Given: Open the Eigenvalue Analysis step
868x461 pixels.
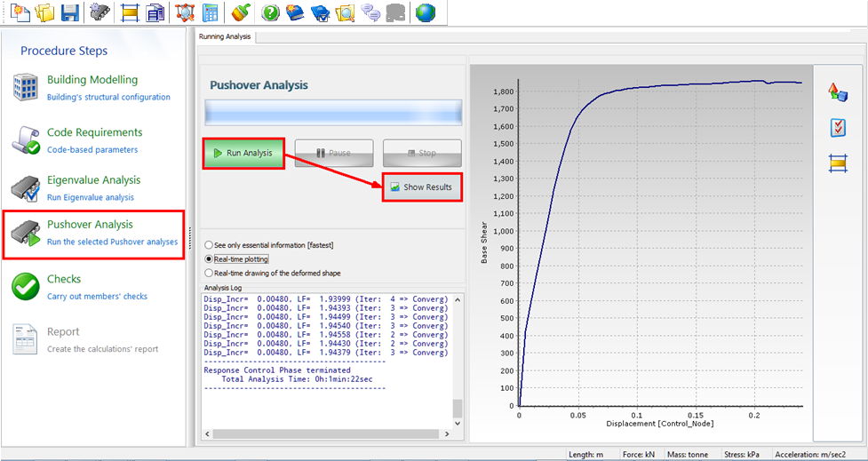Looking at the screenshot, I should [93, 179].
